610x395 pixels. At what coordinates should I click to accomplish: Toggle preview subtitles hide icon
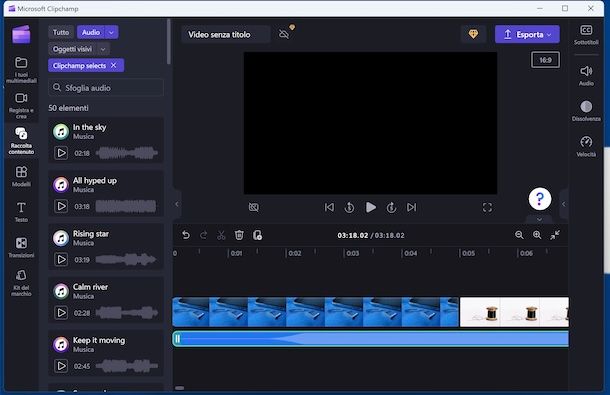click(x=254, y=207)
